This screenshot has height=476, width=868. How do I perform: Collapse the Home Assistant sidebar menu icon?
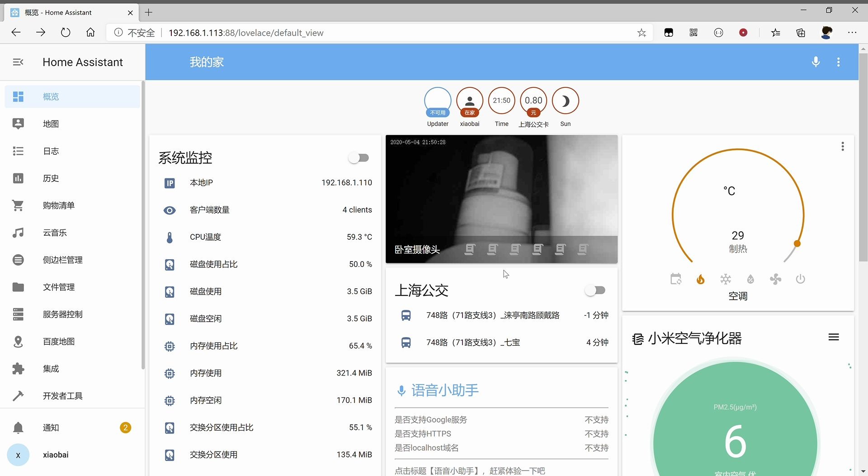[18, 62]
